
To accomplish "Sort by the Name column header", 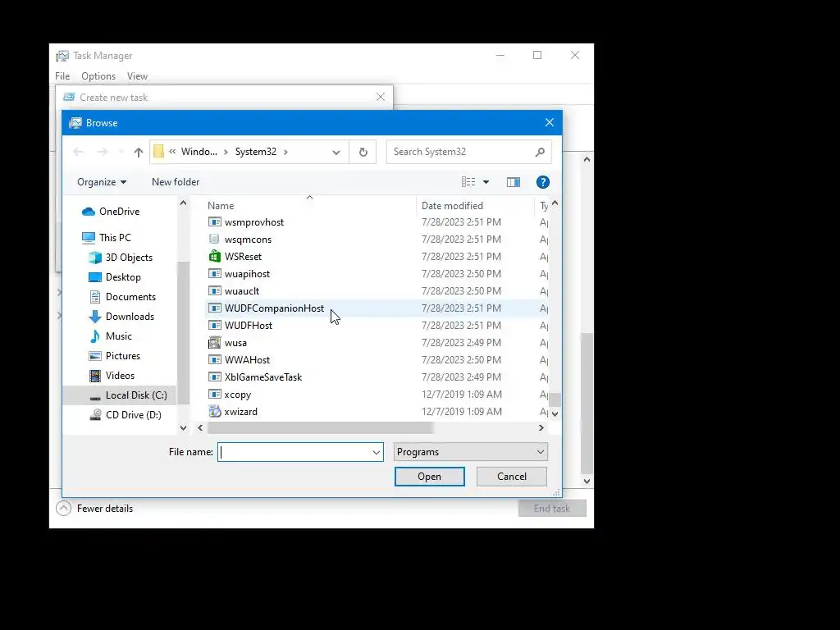I will point(221,206).
